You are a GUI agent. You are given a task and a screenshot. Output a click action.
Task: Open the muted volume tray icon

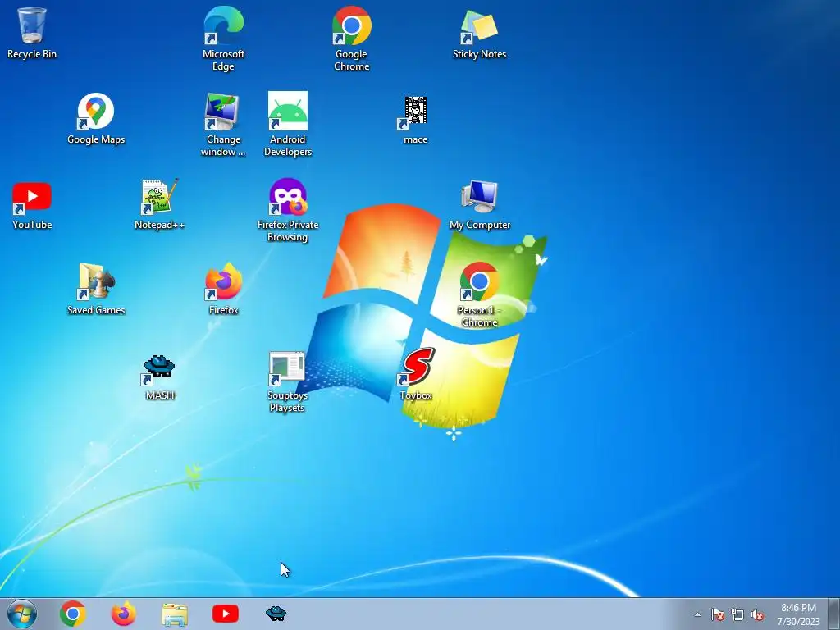coord(757,614)
